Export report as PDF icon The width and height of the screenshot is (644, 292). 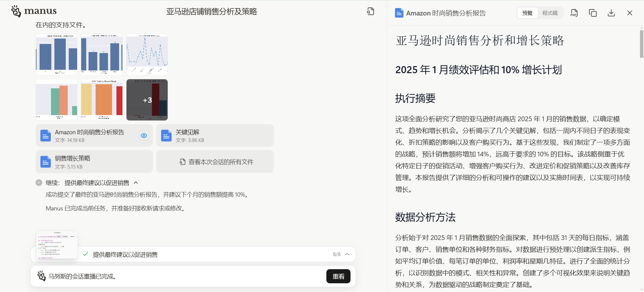pyautogui.click(x=574, y=13)
